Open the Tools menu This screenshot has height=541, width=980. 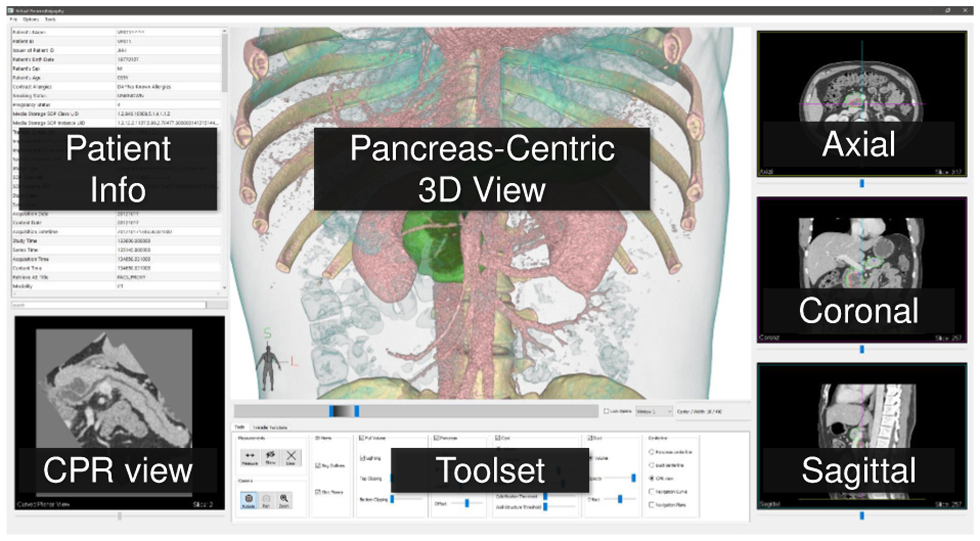click(x=50, y=19)
